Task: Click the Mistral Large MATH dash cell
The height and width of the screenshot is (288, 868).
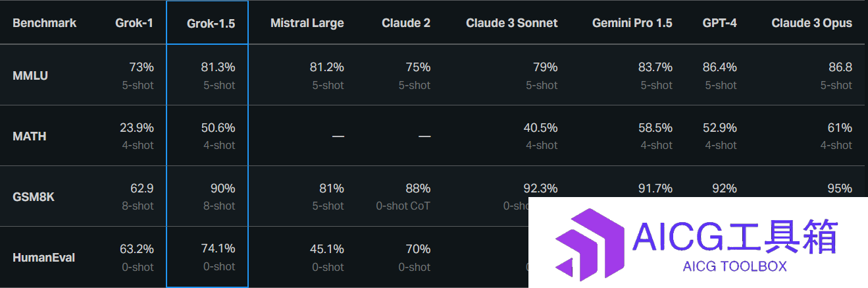Action: tap(338, 136)
